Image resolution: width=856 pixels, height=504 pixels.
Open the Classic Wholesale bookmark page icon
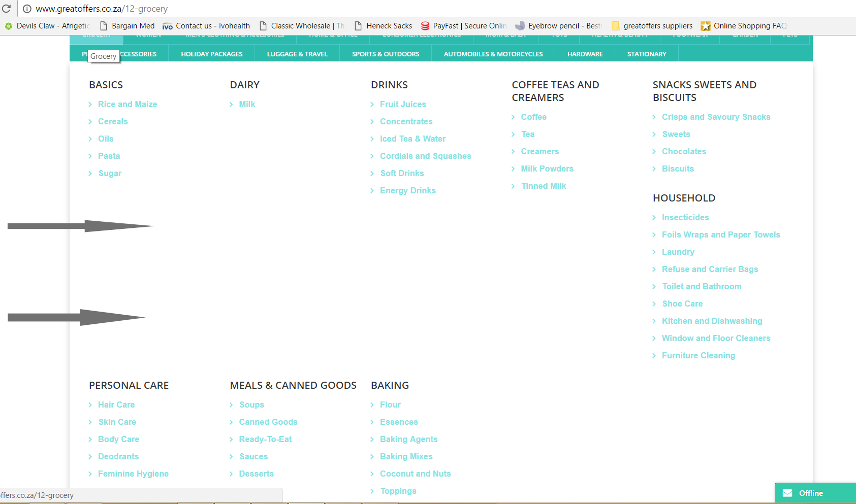click(263, 26)
